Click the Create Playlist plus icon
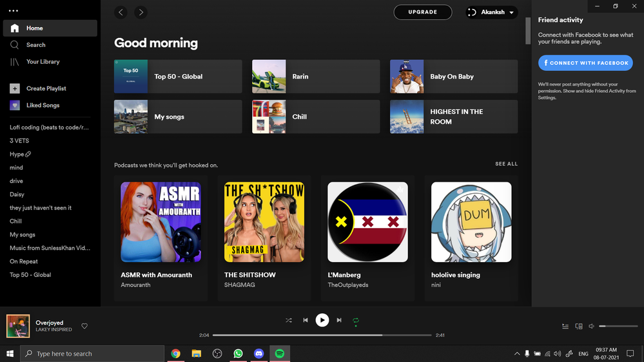The image size is (644, 362). (x=15, y=88)
